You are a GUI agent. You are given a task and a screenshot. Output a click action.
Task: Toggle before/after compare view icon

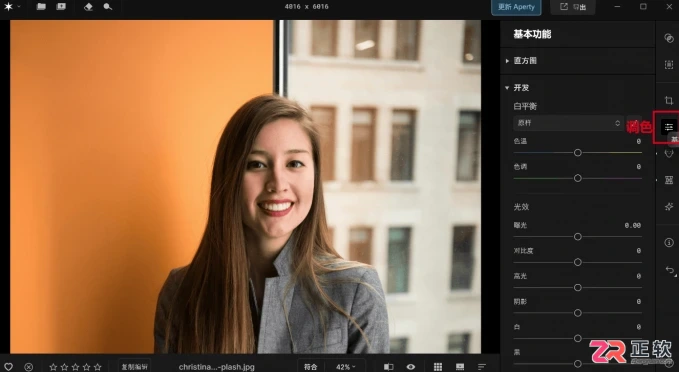[388, 367]
